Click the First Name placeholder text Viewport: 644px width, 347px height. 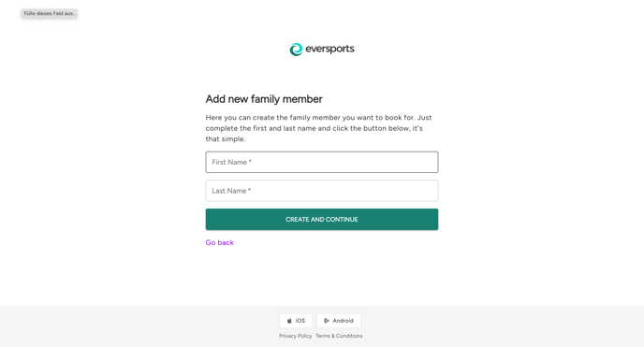pos(231,162)
